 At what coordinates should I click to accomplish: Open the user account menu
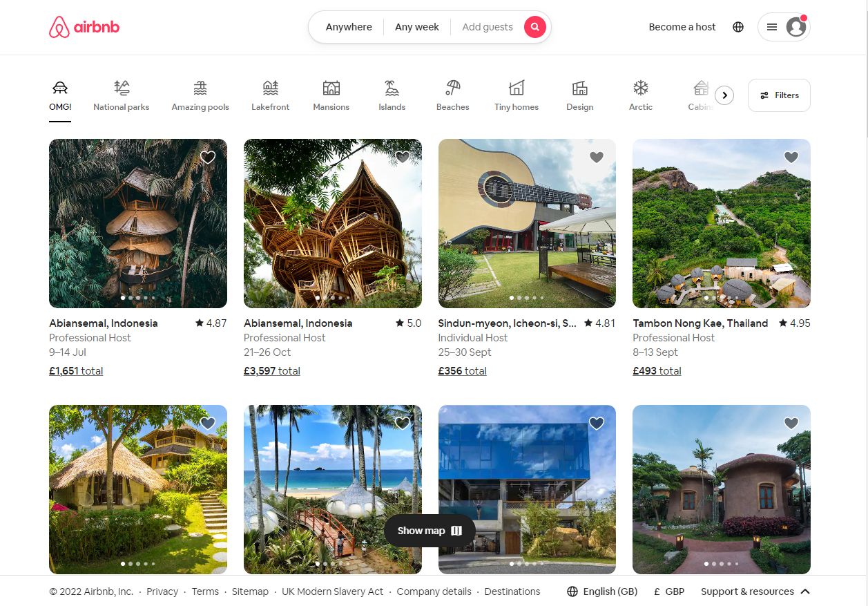pos(784,27)
